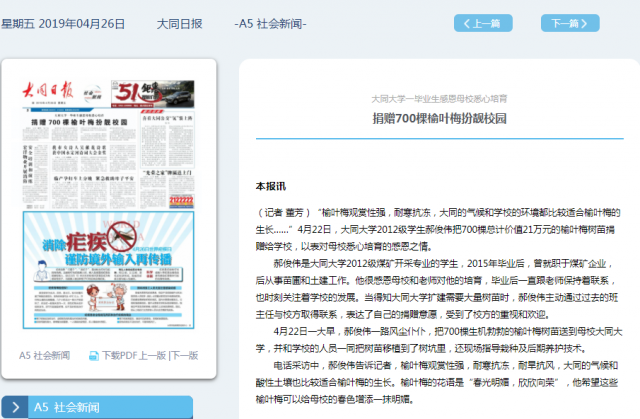Click paragraph starting 电话采访中
The height and width of the screenshot is (419, 640).
click(437, 382)
